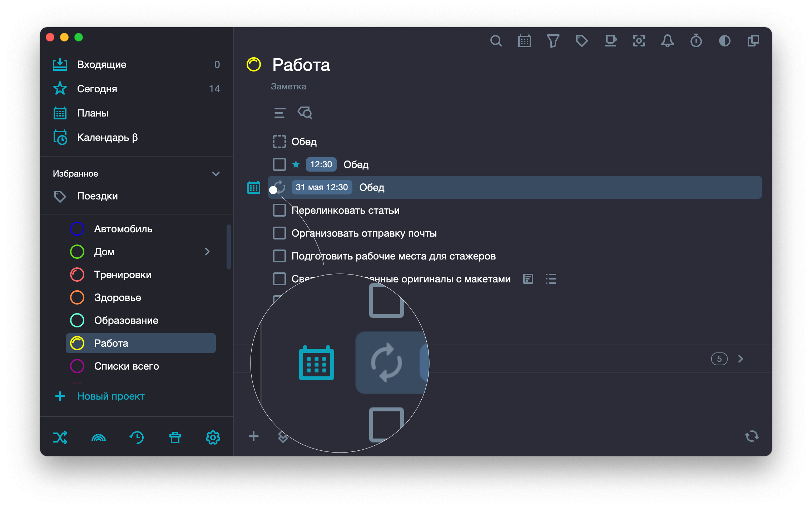
Task: Click the plus add-task button at bottom
Action: [x=254, y=436]
